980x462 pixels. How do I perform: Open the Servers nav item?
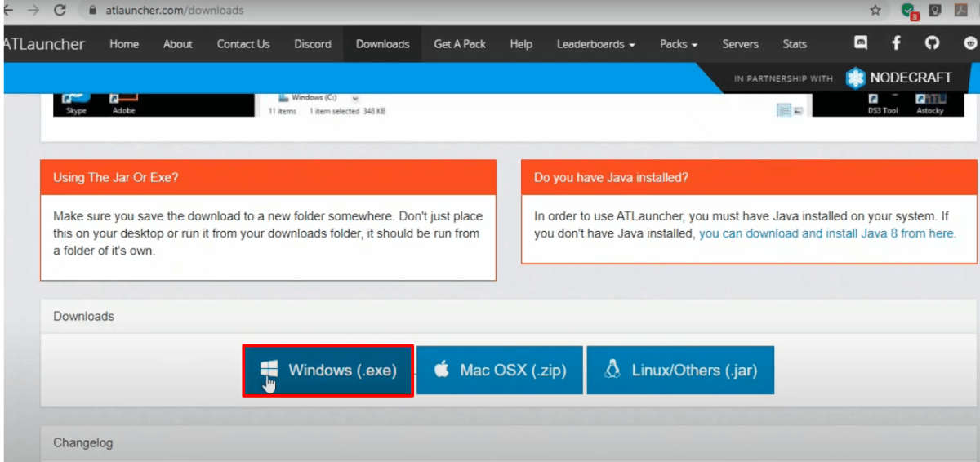point(740,44)
